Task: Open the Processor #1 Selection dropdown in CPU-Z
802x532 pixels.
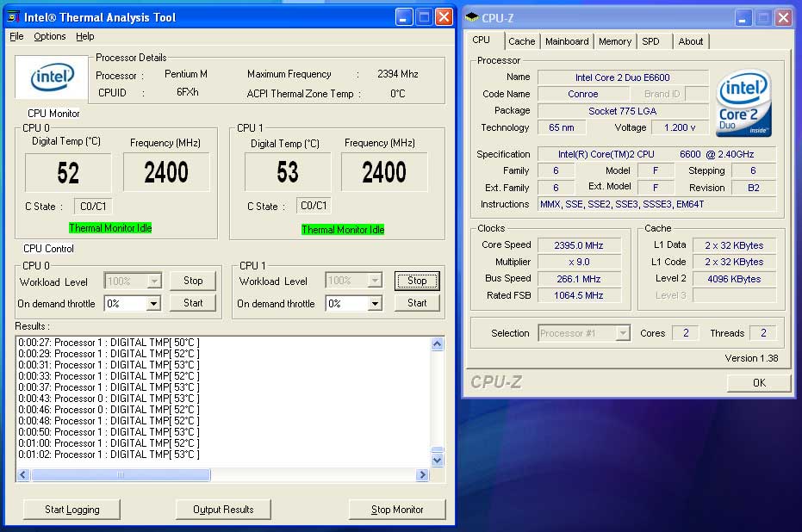Action: (623, 333)
